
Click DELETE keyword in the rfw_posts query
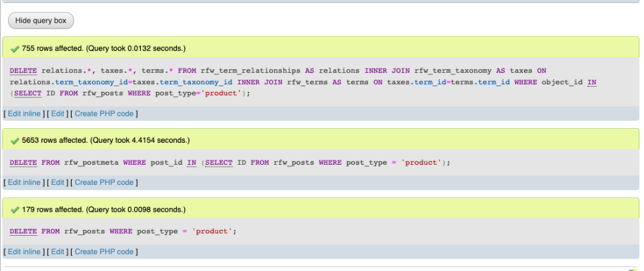tap(23, 231)
